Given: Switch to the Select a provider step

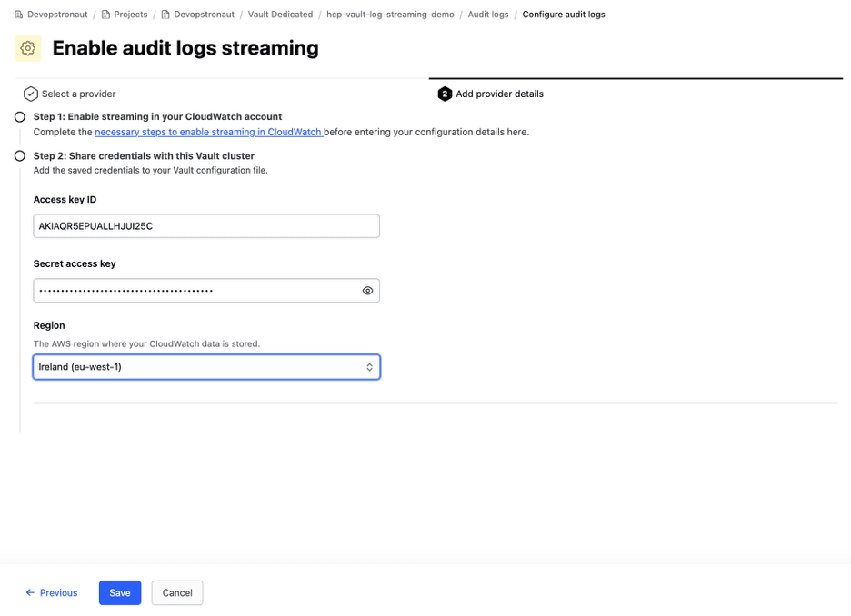Looking at the screenshot, I should pyautogui.click(x=77, y=94).
